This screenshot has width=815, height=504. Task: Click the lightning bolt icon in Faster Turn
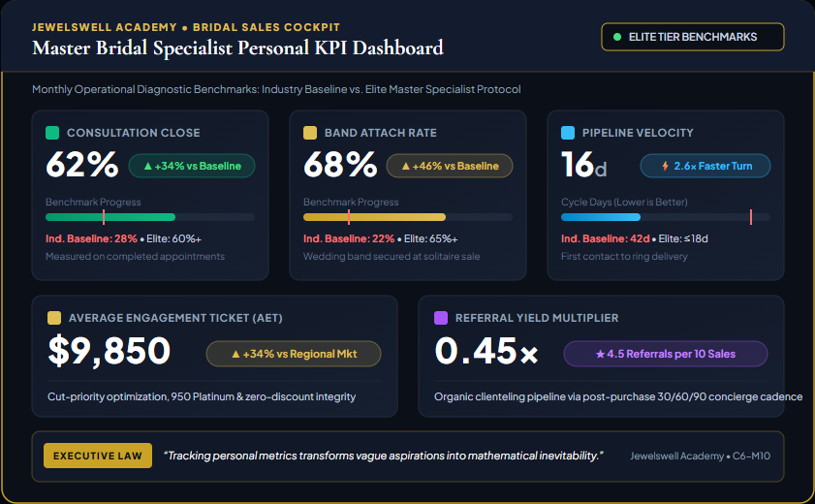coord(665,166)
